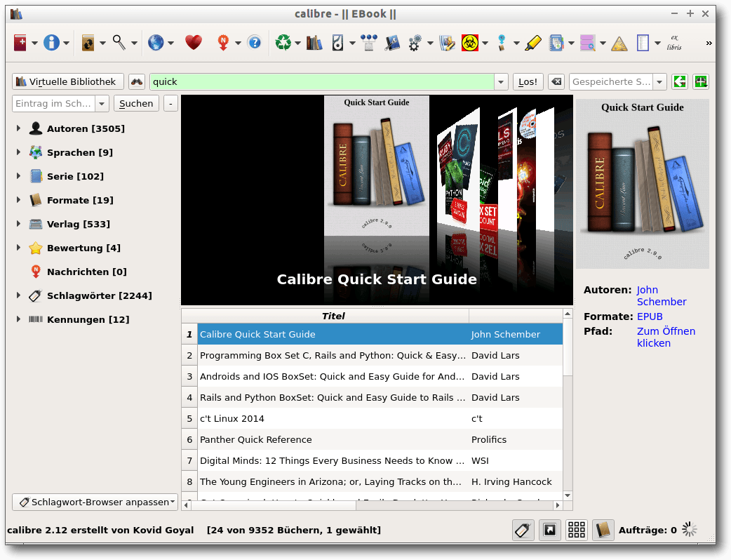The height and width of the screenshot is (560, 731).
Task: Click the book list vertical scrollbar up arrow
Action: coord(568,314)
